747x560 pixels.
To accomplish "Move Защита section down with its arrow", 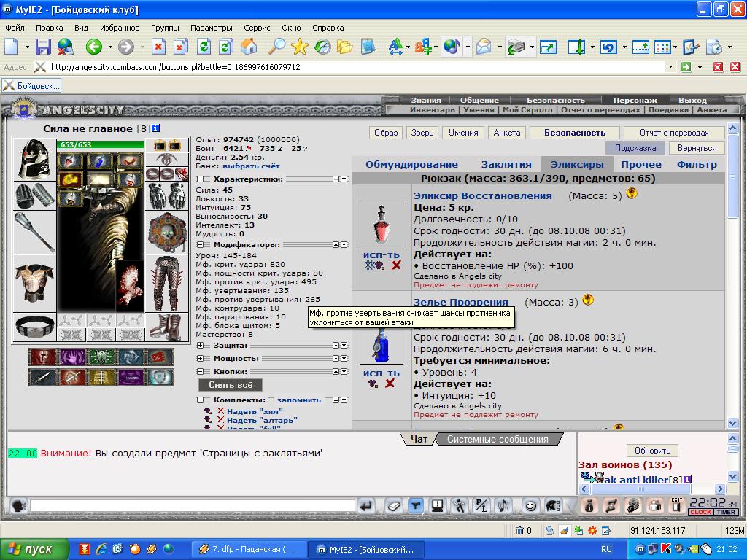I will coord(344,345).
